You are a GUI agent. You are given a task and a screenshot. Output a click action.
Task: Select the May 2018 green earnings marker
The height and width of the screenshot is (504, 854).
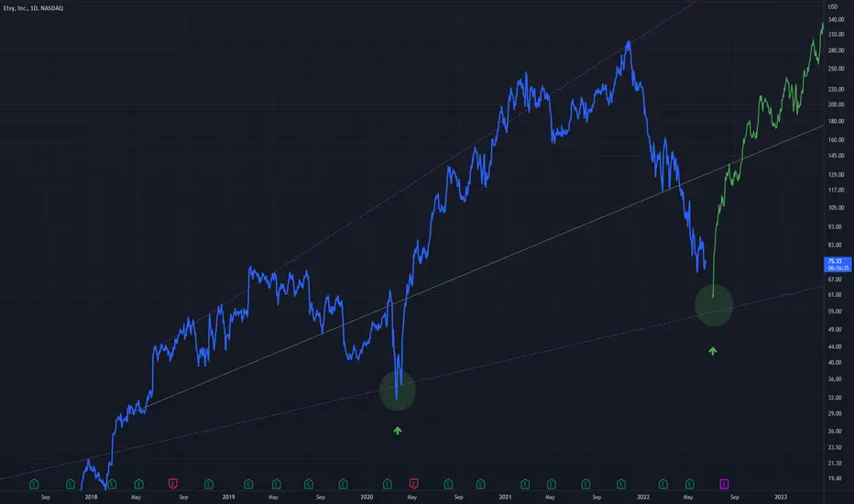(x=139, y=484)
